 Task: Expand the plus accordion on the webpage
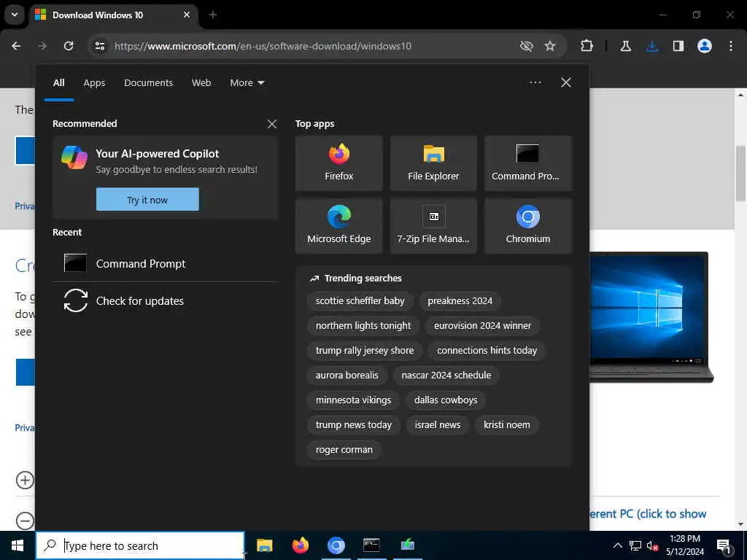[x=25, y=480]
